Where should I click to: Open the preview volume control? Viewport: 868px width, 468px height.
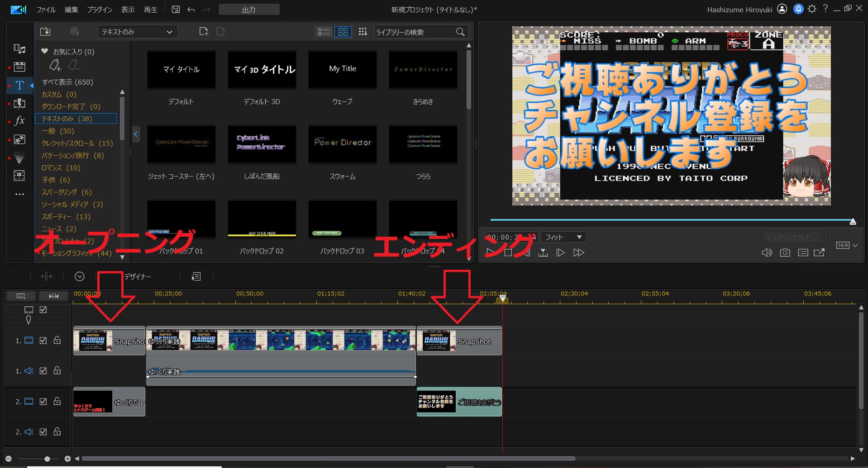click(x=767, y=253)
